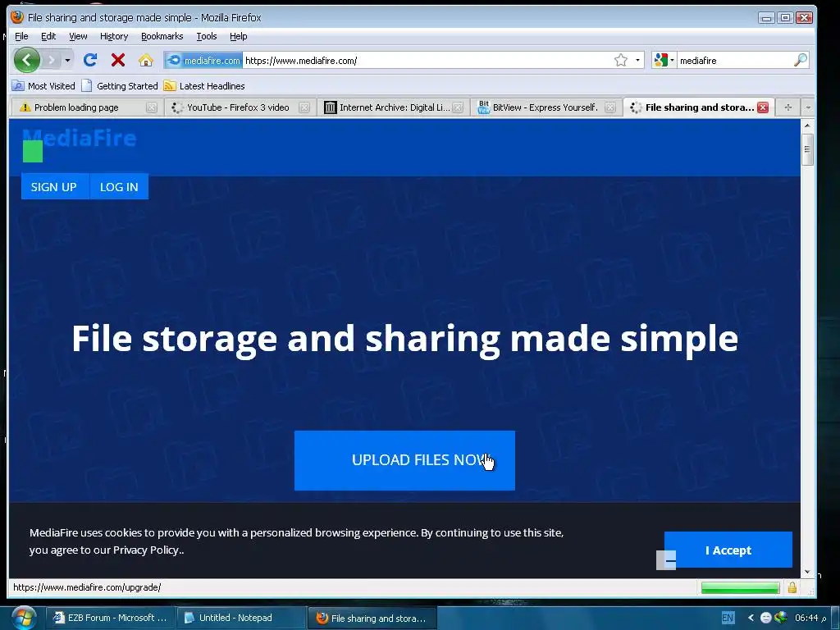The image size is (840, 630).
Task: Minimize the Firefox window
Action: [x=767, y=18]
